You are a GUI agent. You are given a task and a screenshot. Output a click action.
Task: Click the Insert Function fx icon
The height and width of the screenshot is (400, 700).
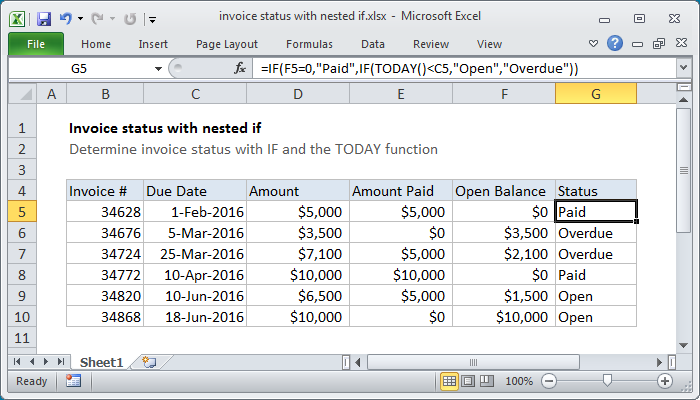click(x=240, y=68)
